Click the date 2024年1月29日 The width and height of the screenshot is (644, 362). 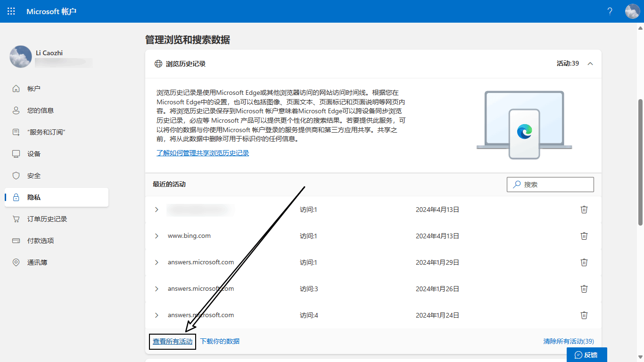(438, 262)
